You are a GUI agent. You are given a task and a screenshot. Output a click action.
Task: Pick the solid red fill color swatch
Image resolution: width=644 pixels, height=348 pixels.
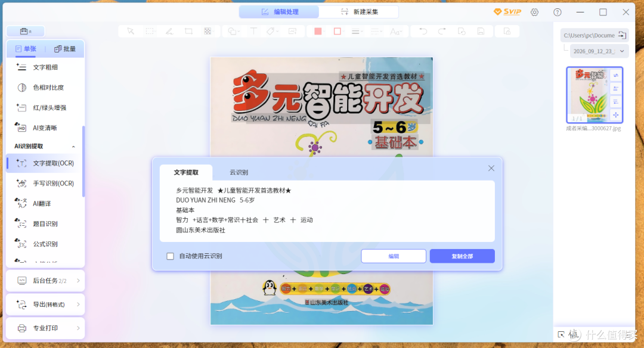(x=318, y=31)
